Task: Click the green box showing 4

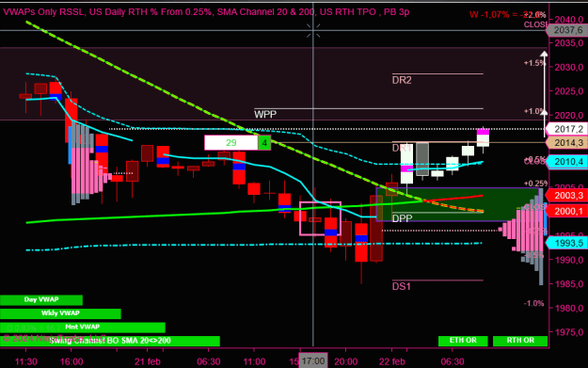Action: pyautogui.click(x=264, y=142)
